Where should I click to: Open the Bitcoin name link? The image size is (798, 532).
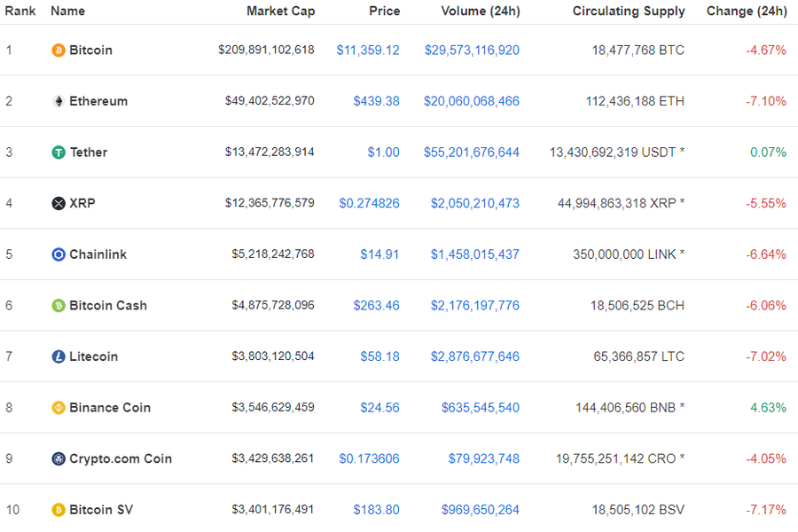pyautogui.click(x=90, y=51)
